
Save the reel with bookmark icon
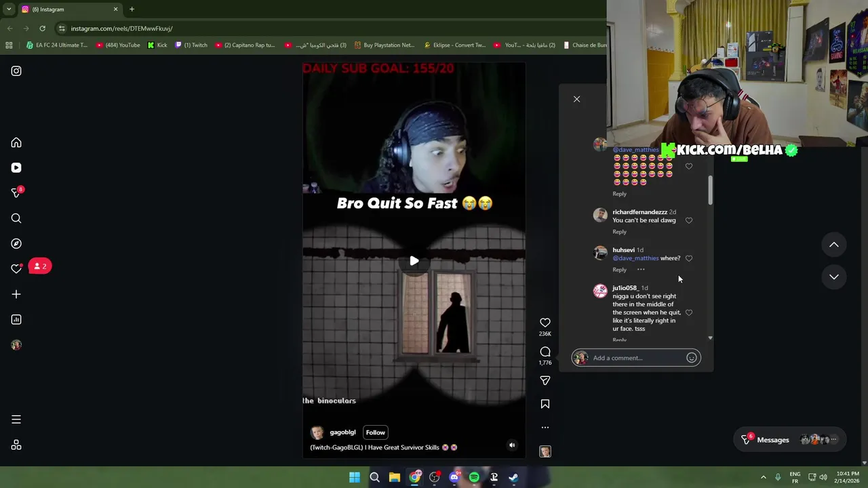pos(545,404)
